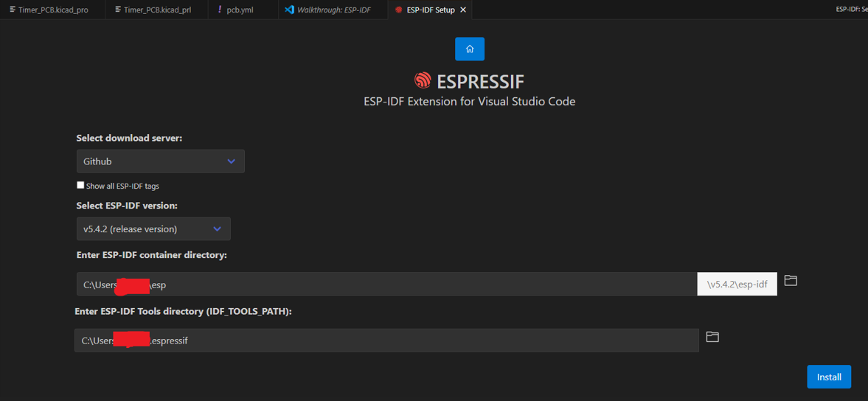
Task: Click the Select ESP-IDF version label
Action: 127,205
